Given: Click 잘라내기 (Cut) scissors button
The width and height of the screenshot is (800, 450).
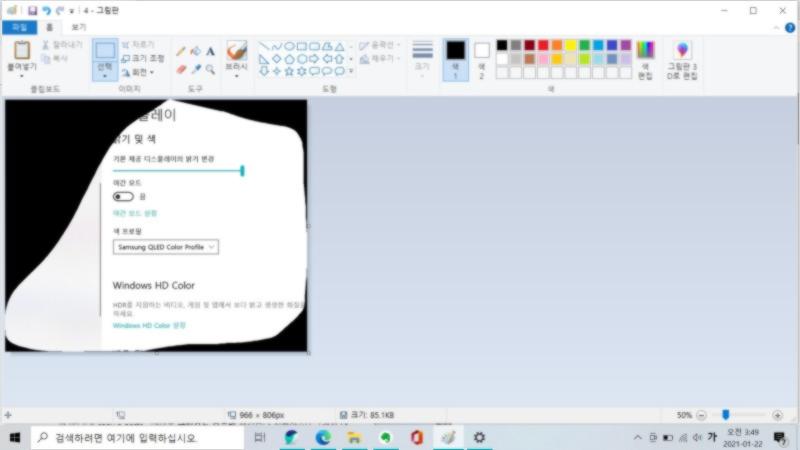Looking at the screenshot, I should (x=62, y=45).
